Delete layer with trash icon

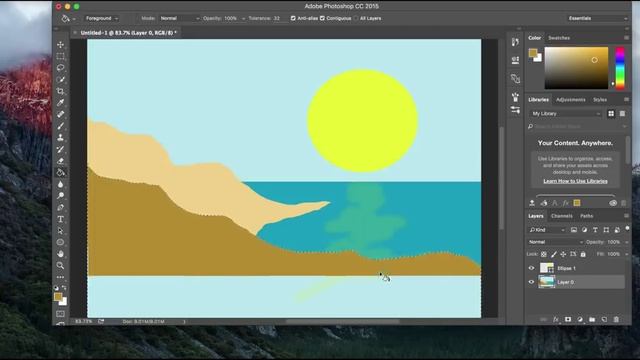point(616,320)
